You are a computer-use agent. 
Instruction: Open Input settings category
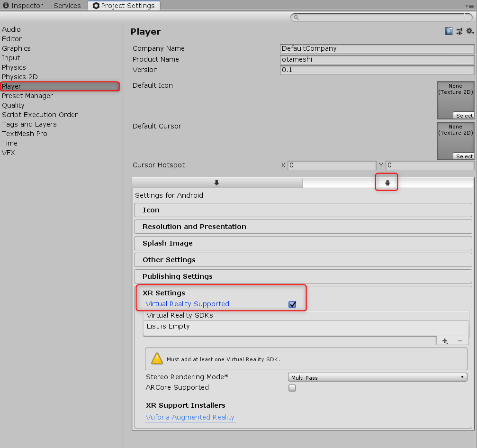[x=60, y=57]
